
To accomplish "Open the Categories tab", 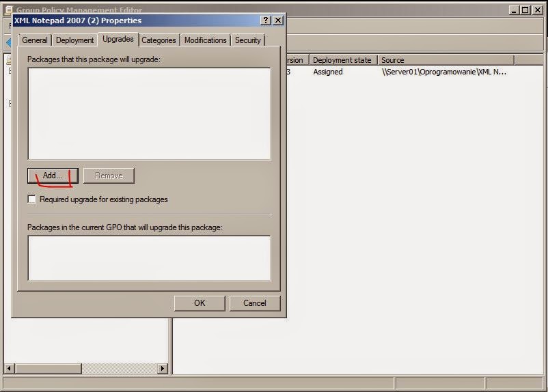I will pyautogui.click(x=159, y=40).
